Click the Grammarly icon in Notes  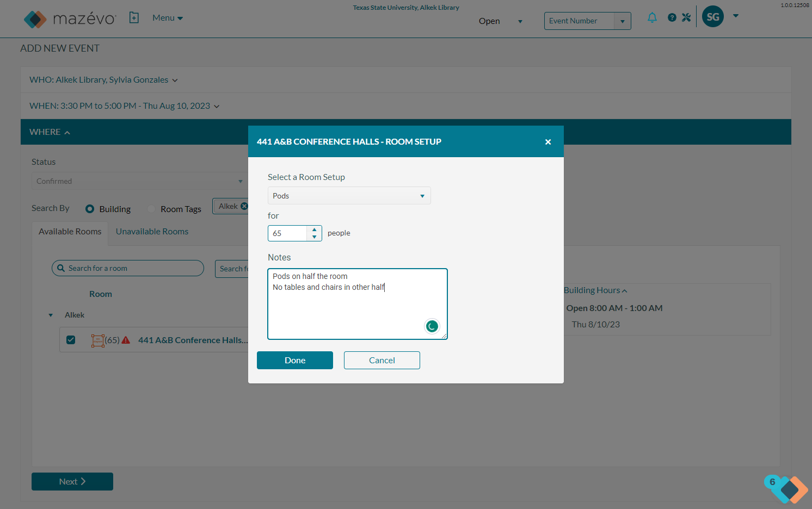pyautogui.click(x=432, y=326)
